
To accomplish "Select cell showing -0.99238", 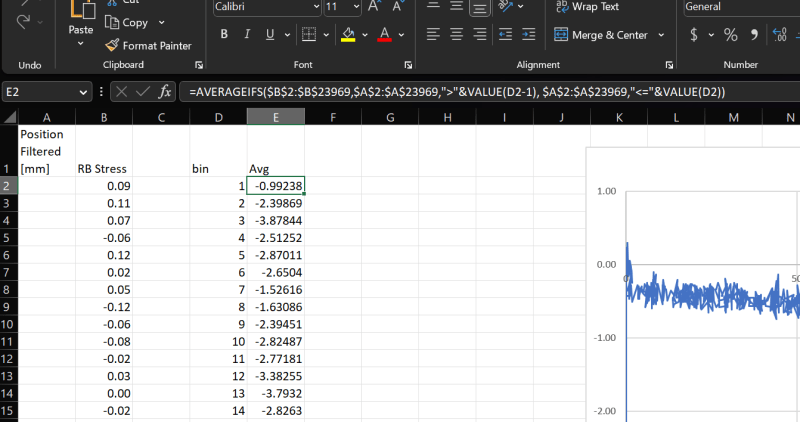I will coord(276,186).
